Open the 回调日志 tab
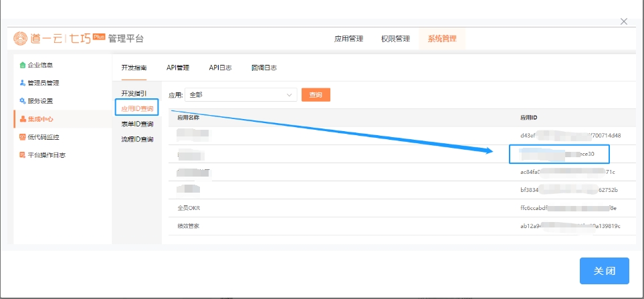The width and height of the screenshot is (644, 299). click(x=264, y=68)
